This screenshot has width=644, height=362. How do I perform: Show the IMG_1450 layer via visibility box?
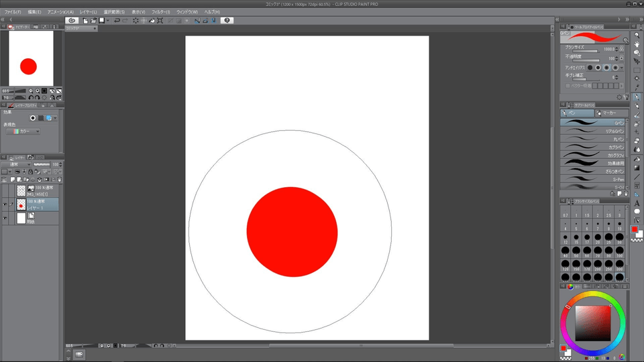[5, 190]
